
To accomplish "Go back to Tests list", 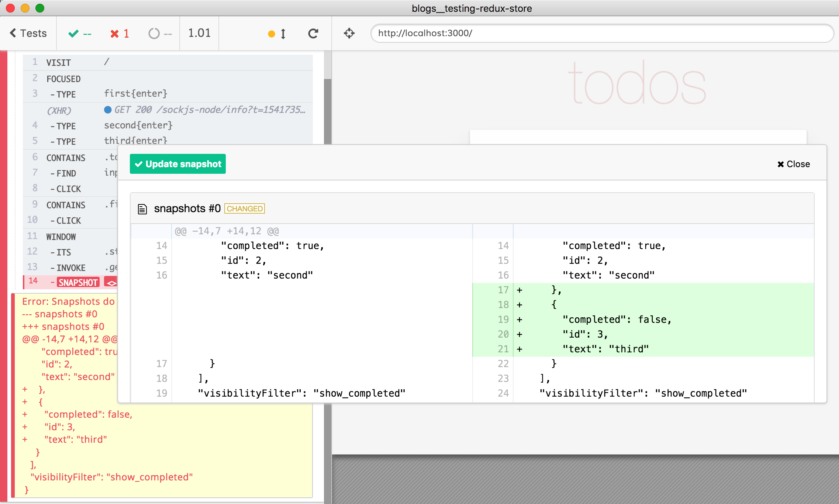I will pos(28,33).
